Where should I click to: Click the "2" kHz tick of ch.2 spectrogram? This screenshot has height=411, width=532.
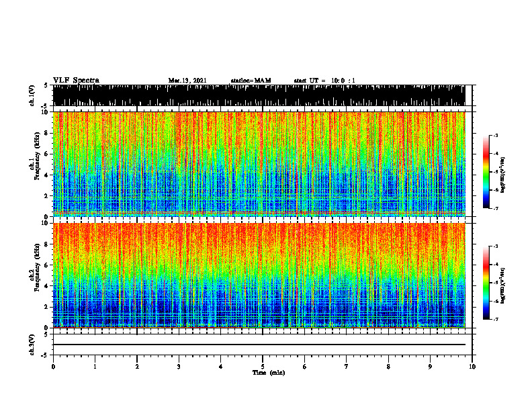point(46,307)
